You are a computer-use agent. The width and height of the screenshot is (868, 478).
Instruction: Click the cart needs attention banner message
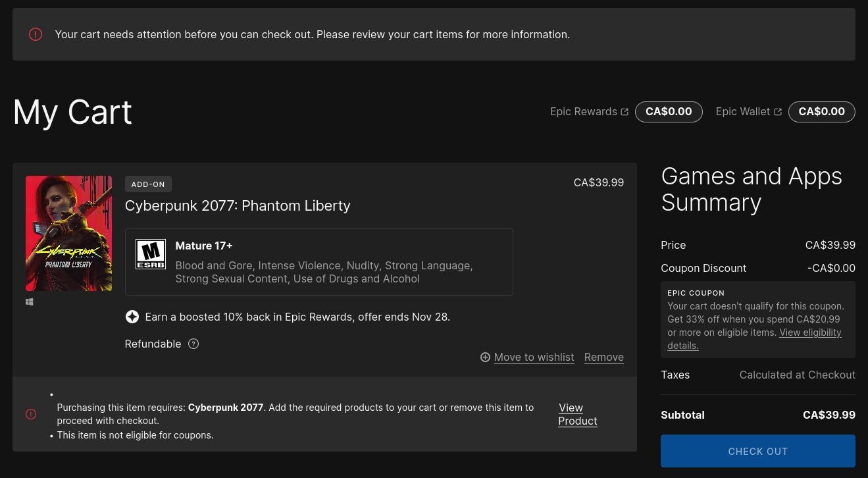click(313, 34)
